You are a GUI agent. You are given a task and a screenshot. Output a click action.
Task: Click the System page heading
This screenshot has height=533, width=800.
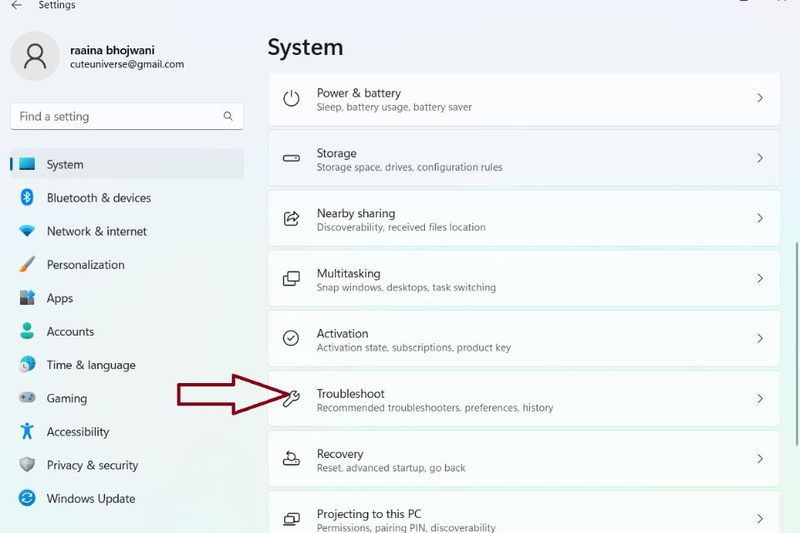(x=305, y=47)
